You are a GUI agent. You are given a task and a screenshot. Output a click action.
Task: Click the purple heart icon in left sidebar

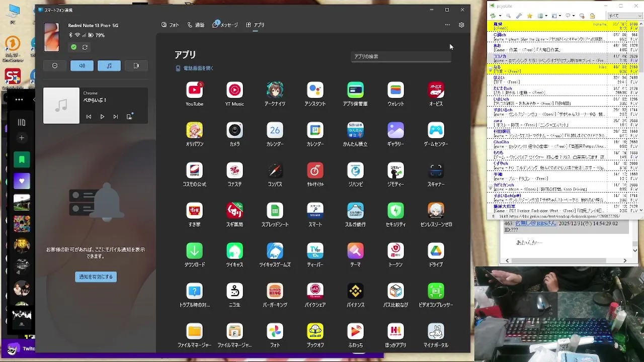22,181
